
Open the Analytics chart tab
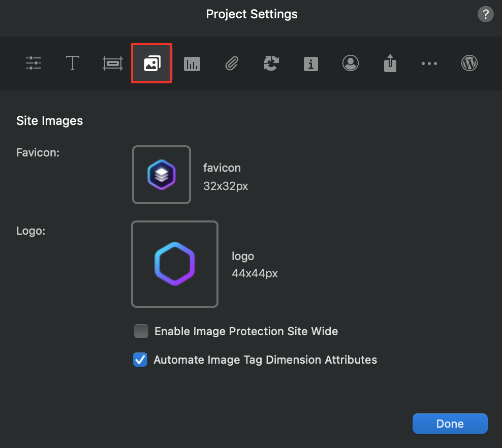point(192,63)
